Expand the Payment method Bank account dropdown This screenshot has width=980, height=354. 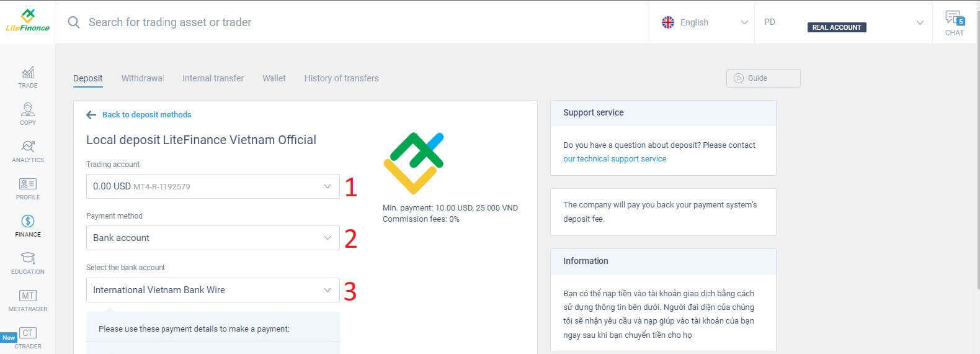(212, 238)
